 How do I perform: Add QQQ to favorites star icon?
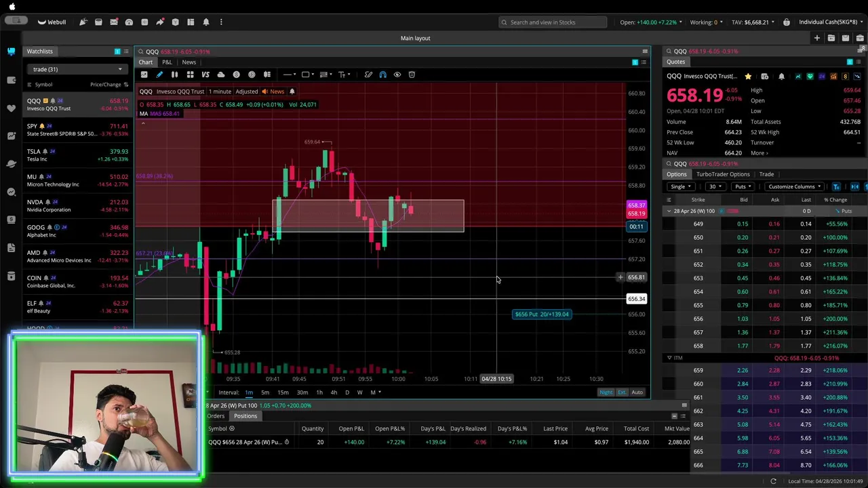748,77
